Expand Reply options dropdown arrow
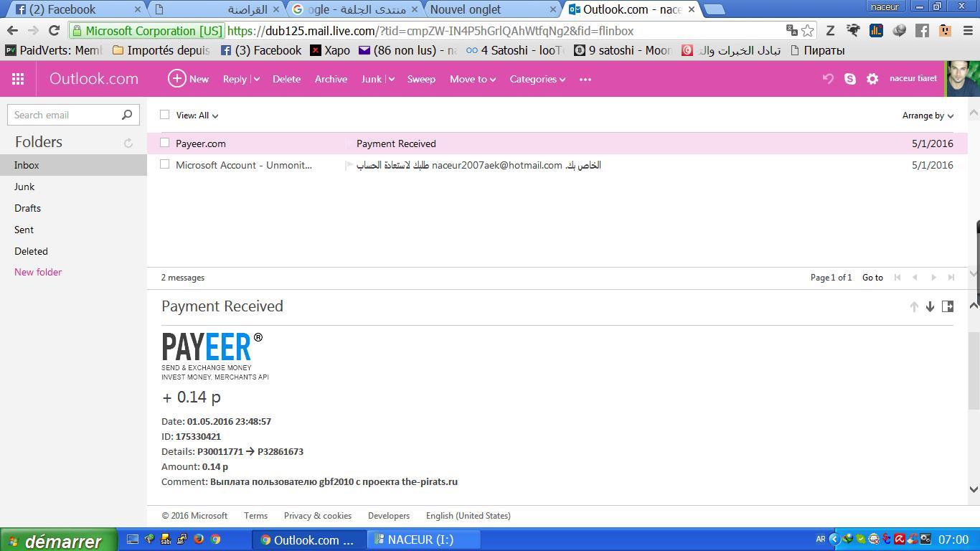This screenshot has width=980, height=551. (x=256, y=79)
